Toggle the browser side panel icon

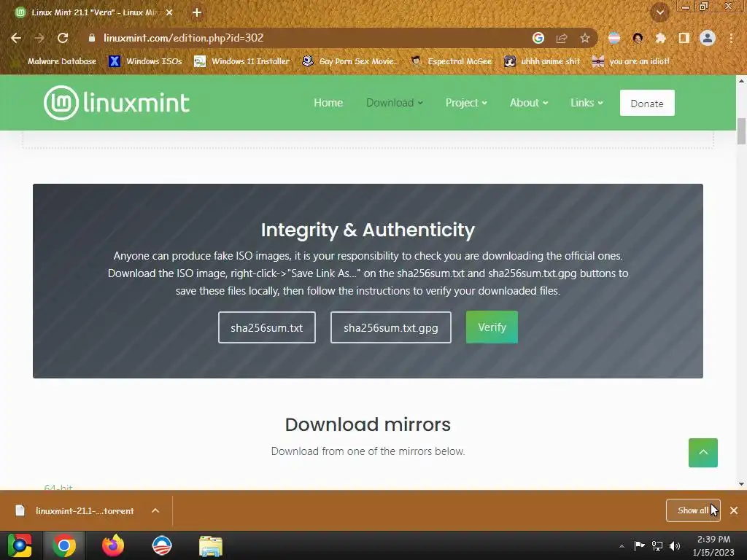click(684, 38)
